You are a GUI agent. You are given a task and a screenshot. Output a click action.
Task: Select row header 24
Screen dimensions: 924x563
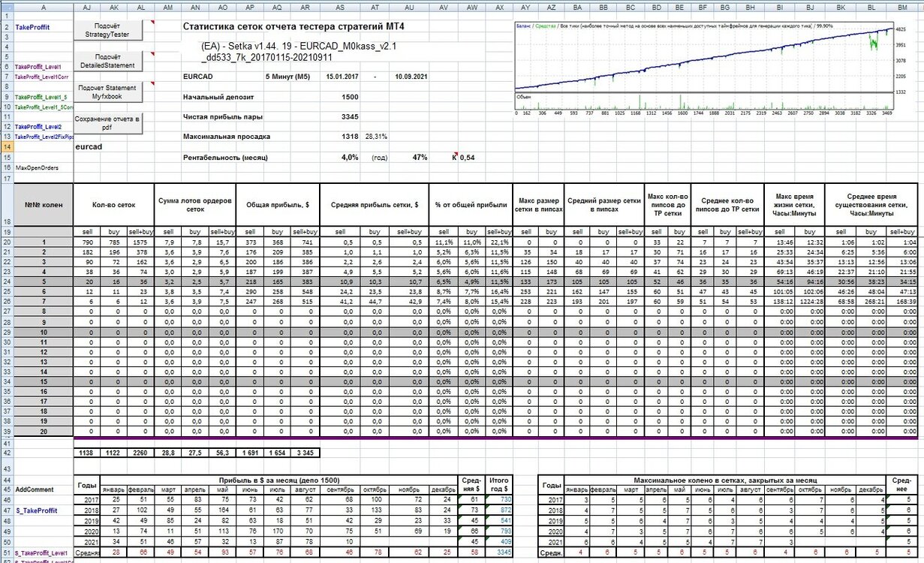[7, 281]
